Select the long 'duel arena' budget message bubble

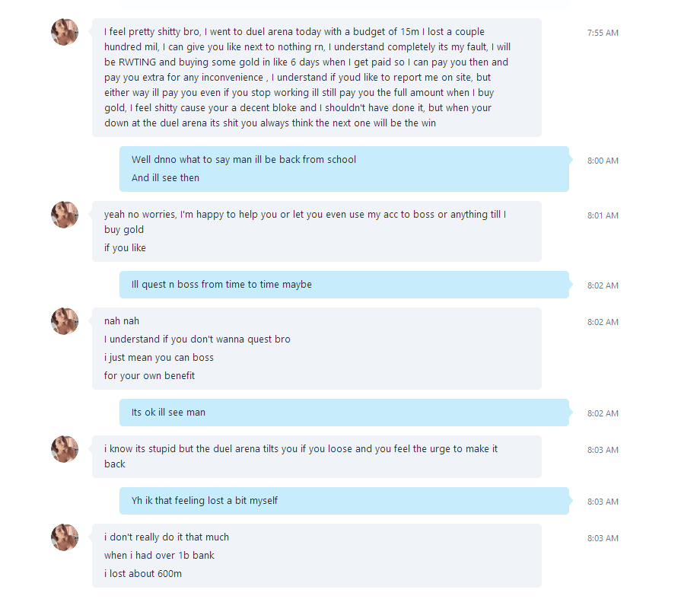(x=317, y=78)
